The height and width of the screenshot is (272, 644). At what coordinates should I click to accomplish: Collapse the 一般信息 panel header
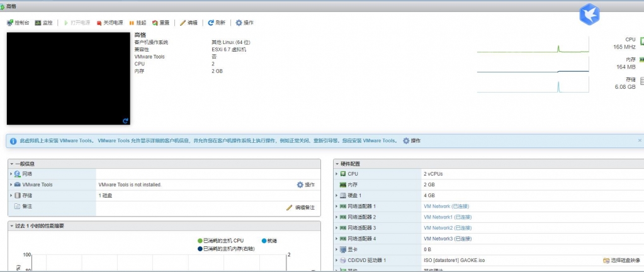click(164, 164)
